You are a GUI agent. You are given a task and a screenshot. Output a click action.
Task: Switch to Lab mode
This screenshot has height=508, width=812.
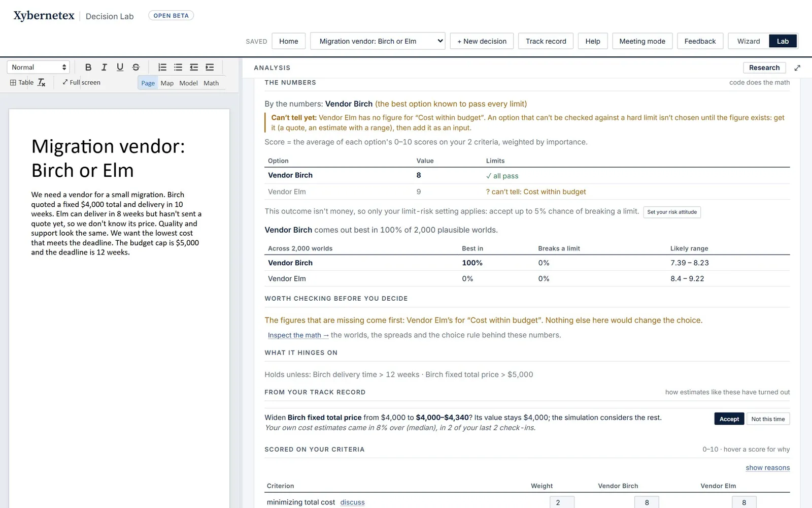783,41
